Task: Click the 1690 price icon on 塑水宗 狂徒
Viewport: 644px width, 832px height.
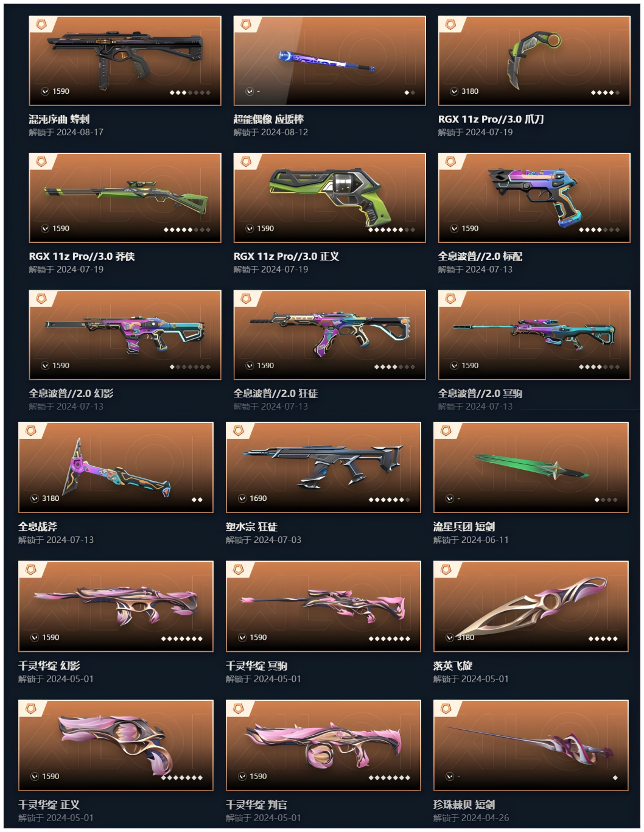Action: (x=242, y=498)
